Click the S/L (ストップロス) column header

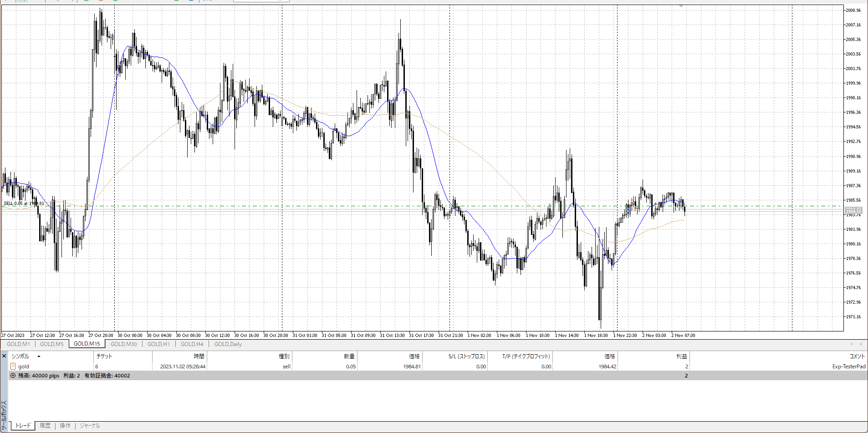pyautogui.click(x=466, y=357)
